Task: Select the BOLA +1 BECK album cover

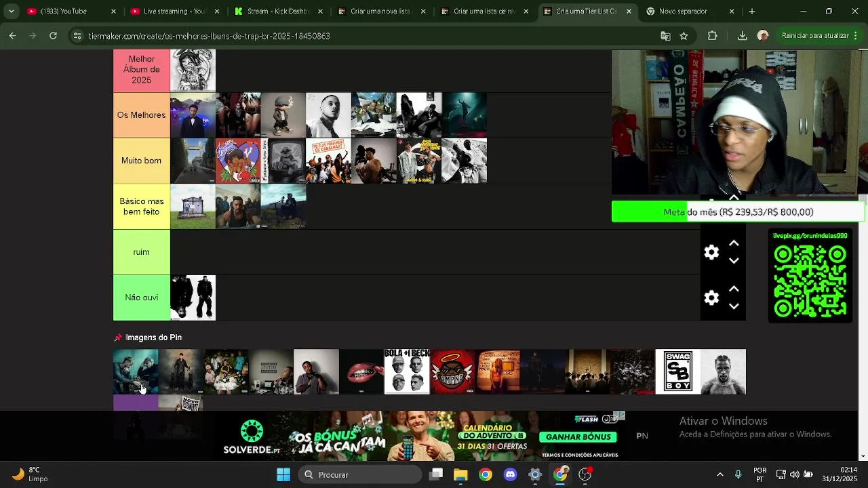Action: (407, 371)
